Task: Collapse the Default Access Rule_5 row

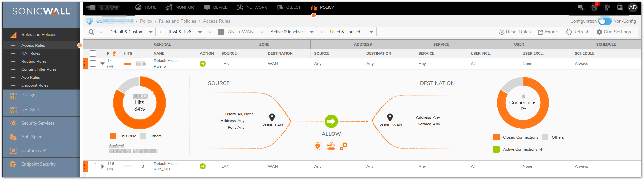Action: point(102,64)
